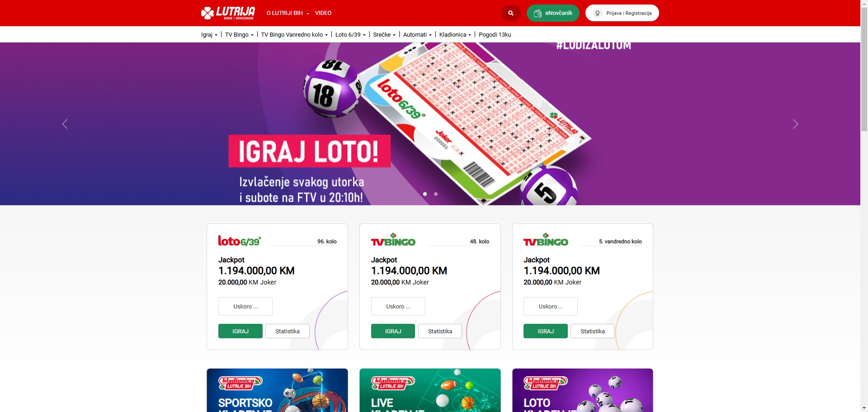Viewport: 868px width, 412px height.
Task: Click IGRAJ on the Loto 6/39 card
Action: click(241, 331)
